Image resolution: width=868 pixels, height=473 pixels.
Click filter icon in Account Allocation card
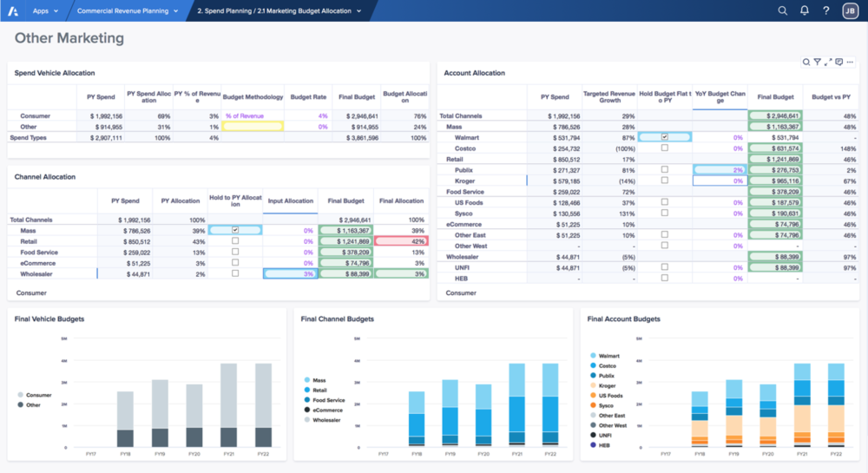click(817, 62)
